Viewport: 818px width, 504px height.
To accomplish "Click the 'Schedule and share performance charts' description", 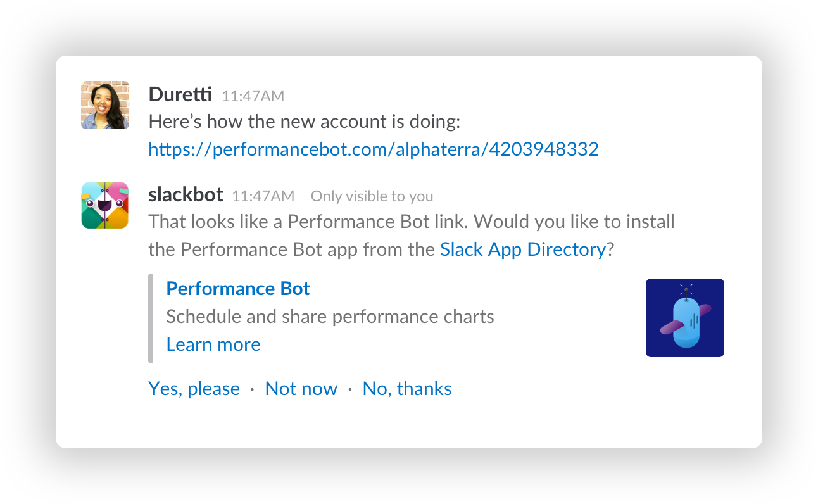I will [x=330, y=317].
